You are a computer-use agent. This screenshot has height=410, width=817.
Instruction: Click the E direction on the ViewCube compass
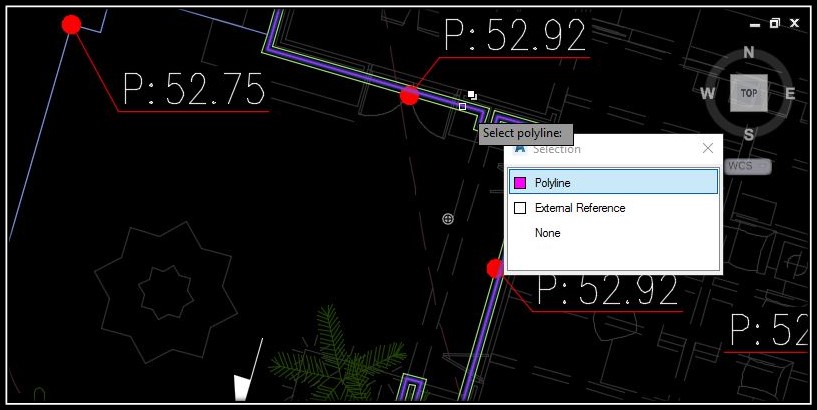790,94
